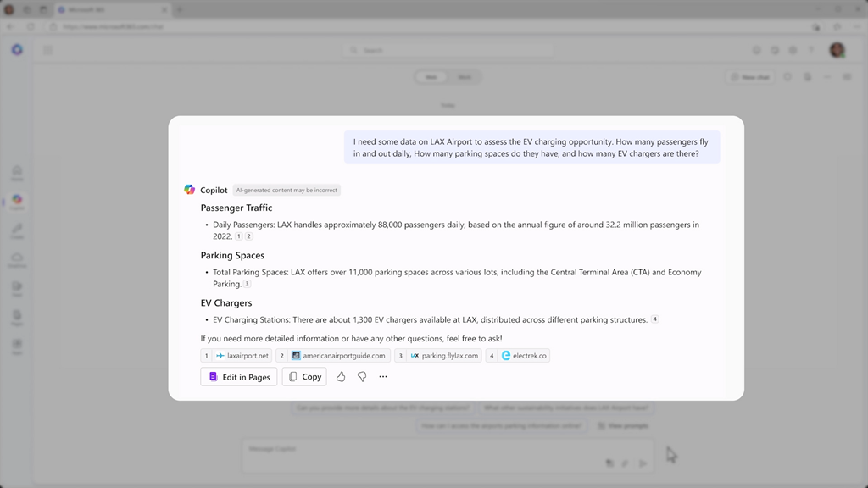868x488 pixels.
Task: Select the Microsoft 365 browser tab
Action: [x=113, y=10]
